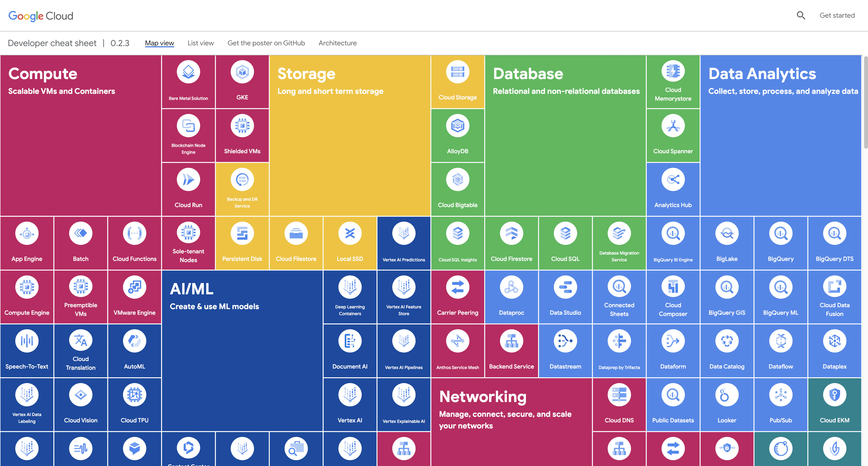Click the AI/ML category heading
Viewport: 868px width, 466px height.
(192, 289)
